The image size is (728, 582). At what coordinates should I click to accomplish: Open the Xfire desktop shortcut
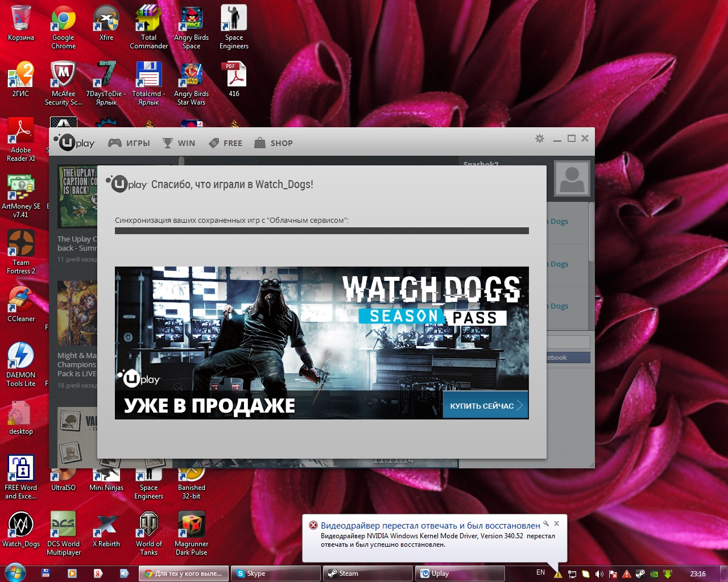pyautogui.click(x=106, y=23)
